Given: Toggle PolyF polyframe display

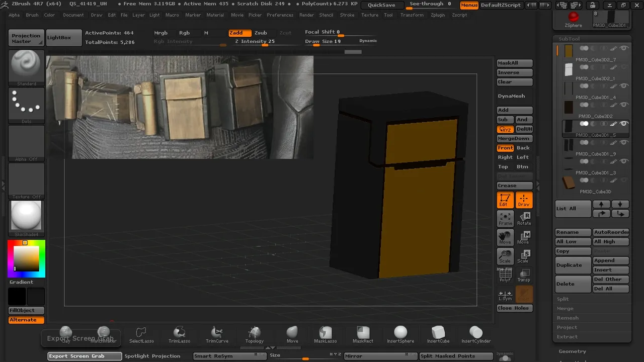Looking at the screenshot, I should (x=505, y=275).
